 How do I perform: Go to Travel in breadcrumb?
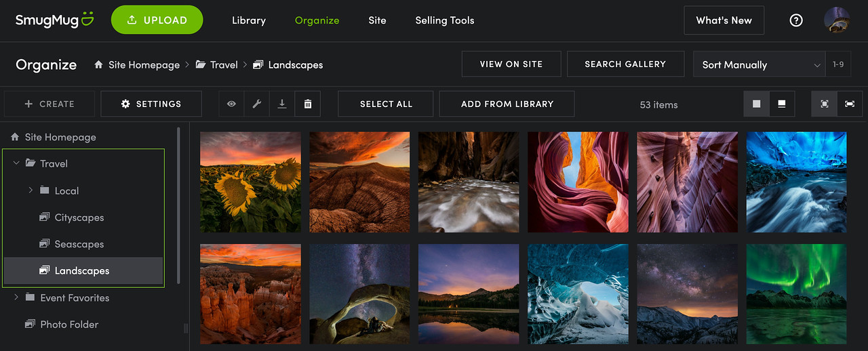click(224, 64)
